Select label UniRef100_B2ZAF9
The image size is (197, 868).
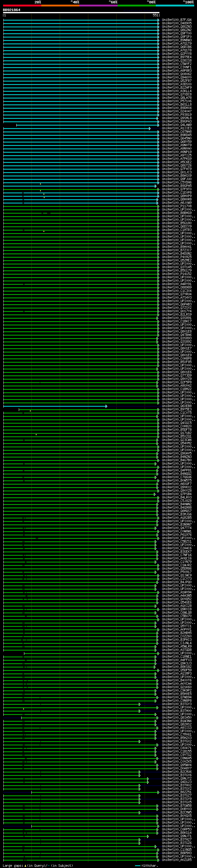(177, 88)
